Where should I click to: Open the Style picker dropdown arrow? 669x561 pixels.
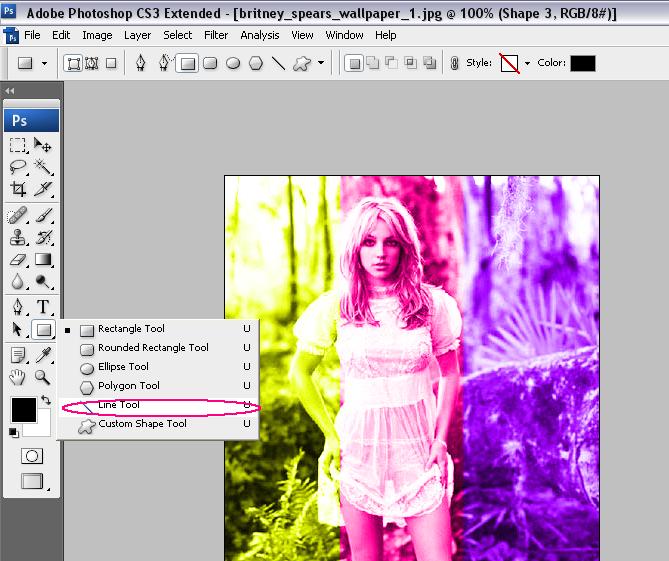[527, 64]
